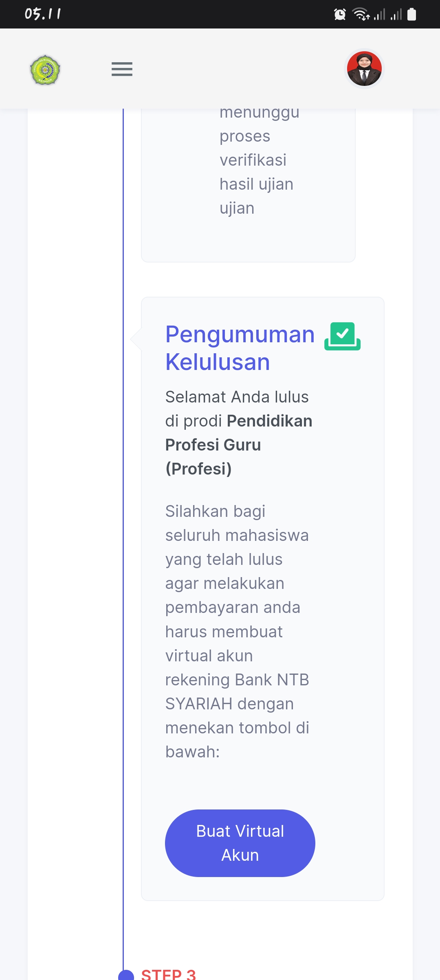Click the Pengumuman Kelulusan heading

pyautogui.click(x=240, y=348)
